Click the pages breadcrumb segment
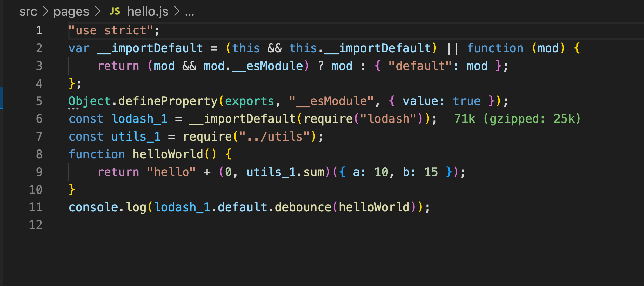Image resolution: width=644 pixels, height=286 pixels. (x=71, y=12)
